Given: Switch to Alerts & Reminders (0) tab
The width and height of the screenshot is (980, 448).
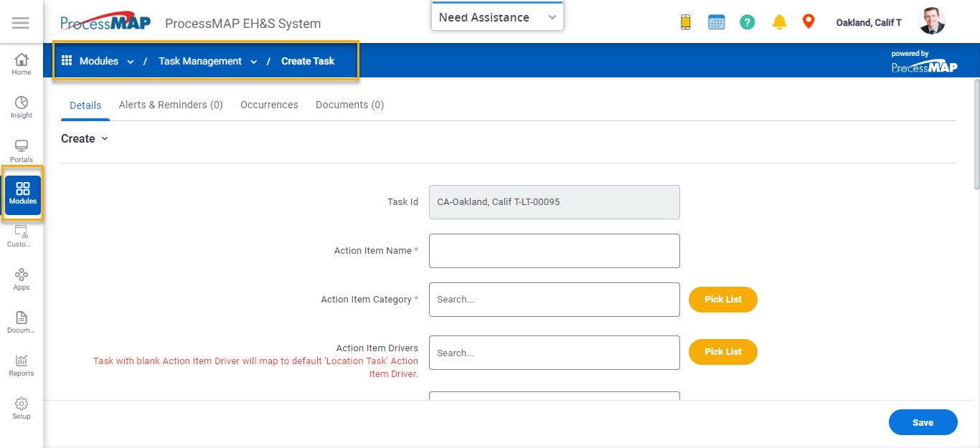Looking at the screenshot, I should pyautogui.click(x=171, y=105).
